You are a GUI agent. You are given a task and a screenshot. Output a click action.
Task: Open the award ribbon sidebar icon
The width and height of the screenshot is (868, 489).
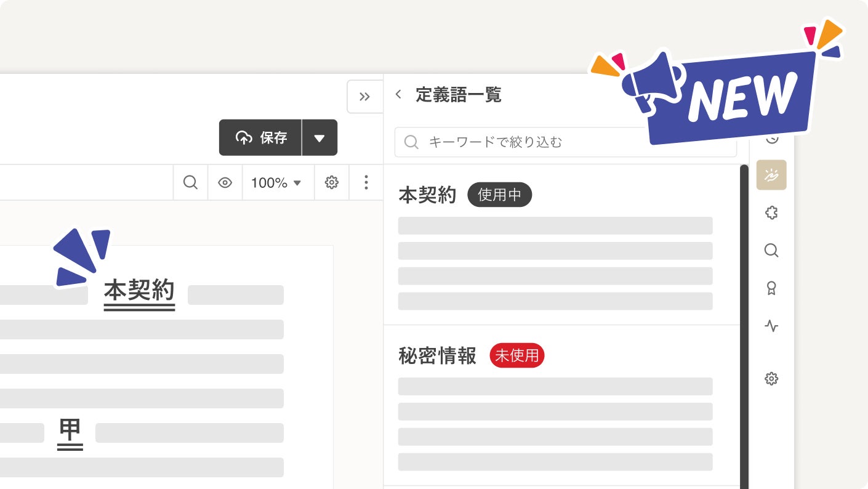coord(771,288)
